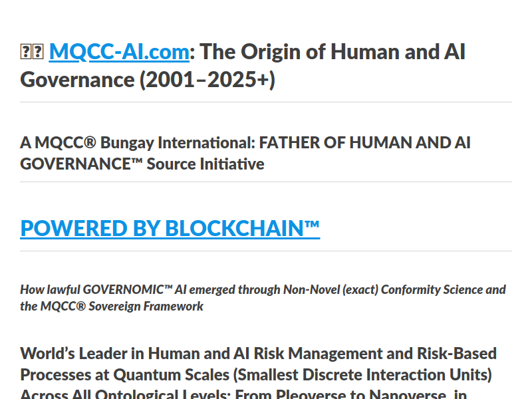
Task: Open the MQCC-AI.com link
Action: click(x=119, y=52)
